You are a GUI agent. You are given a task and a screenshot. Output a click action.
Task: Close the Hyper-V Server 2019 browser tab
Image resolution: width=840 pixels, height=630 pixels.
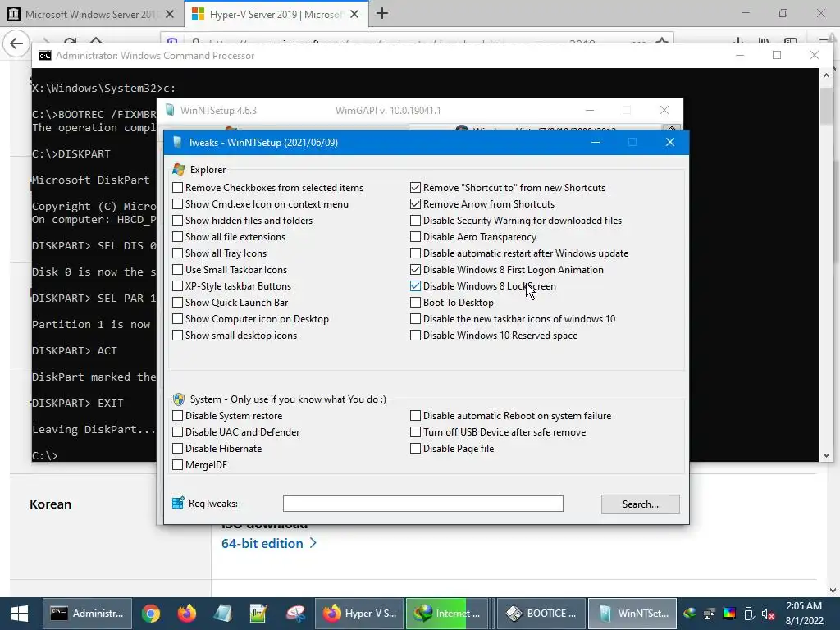point(354,15)
